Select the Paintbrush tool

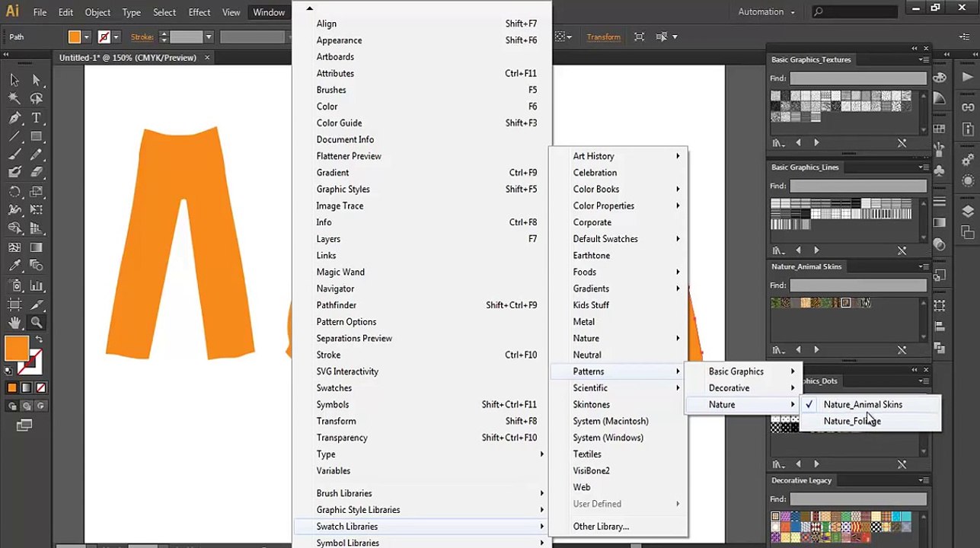tap(14, 155)
